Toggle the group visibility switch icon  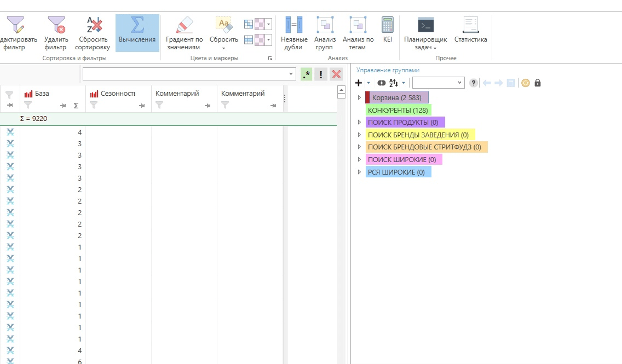click(x=381, y=83)
